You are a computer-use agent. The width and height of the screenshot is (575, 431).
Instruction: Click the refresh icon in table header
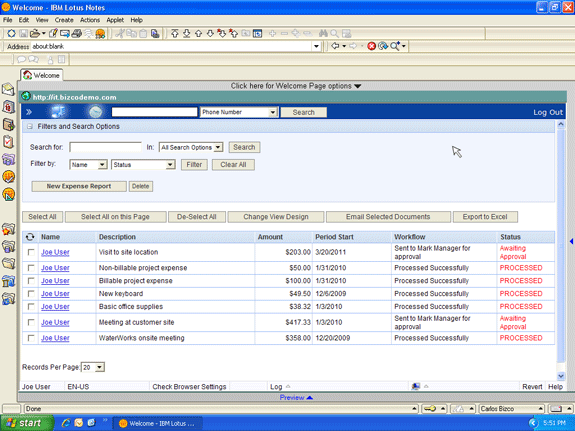click(x=30, y=237)
